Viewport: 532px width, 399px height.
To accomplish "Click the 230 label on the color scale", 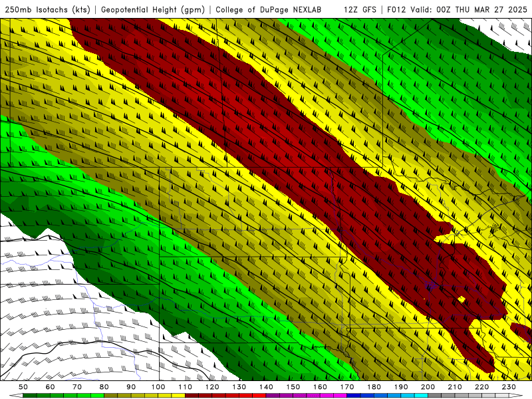I will pyautogui.click(x=509, y=387).
